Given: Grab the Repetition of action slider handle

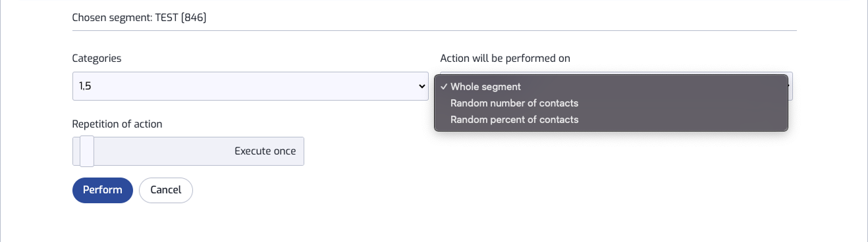Looking at the screenshot, I should 86,151.
